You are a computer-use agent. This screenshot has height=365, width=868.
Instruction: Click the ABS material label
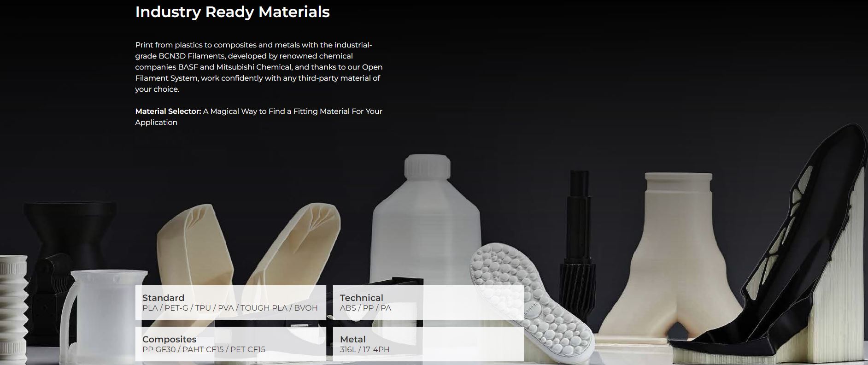348,308
